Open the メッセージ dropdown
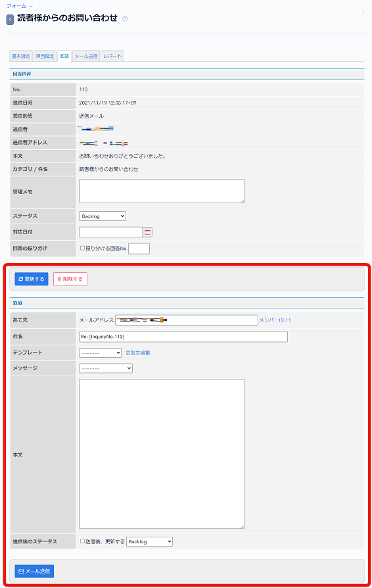Image resolution: width=372 pixels, height=588 pixels. 106,368
